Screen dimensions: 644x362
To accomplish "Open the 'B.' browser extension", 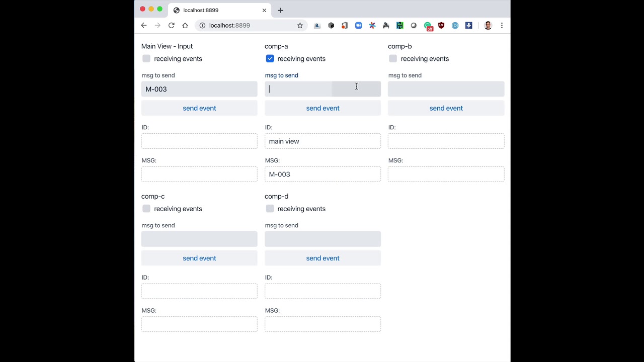I will [x=317, y=25].
